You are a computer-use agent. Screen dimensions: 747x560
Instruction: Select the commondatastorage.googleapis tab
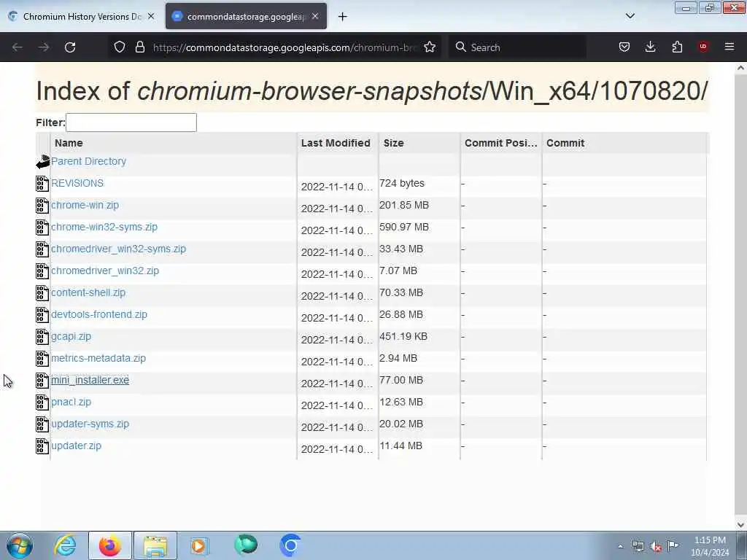click(247, 17)
